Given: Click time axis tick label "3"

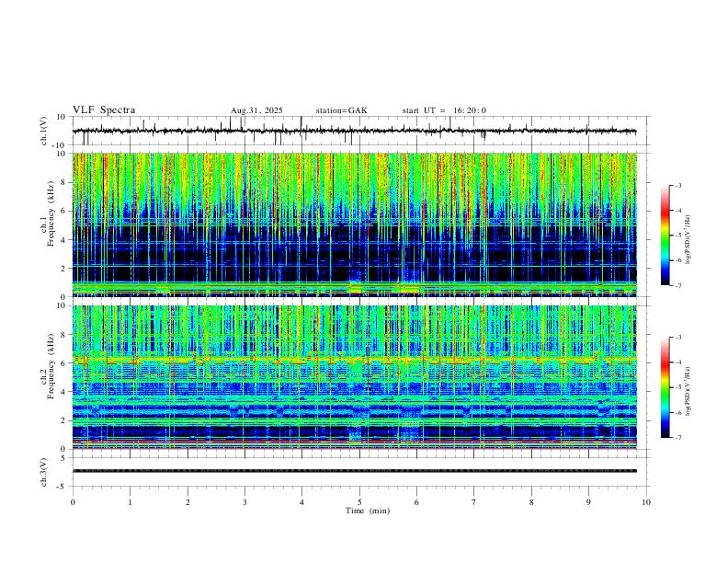Looking at the screenshot, I should point(245,502).
